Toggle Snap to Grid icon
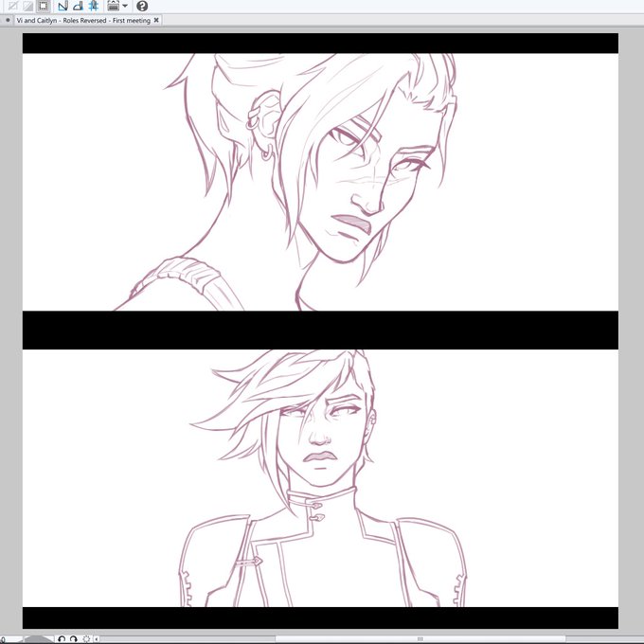Screen dimensions: 644x644 (94, 6)
